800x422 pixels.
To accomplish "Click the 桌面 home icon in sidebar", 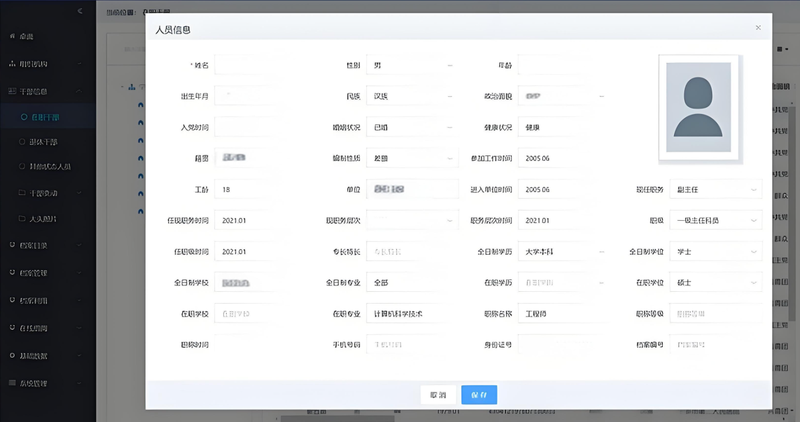I will coord(12,37).
